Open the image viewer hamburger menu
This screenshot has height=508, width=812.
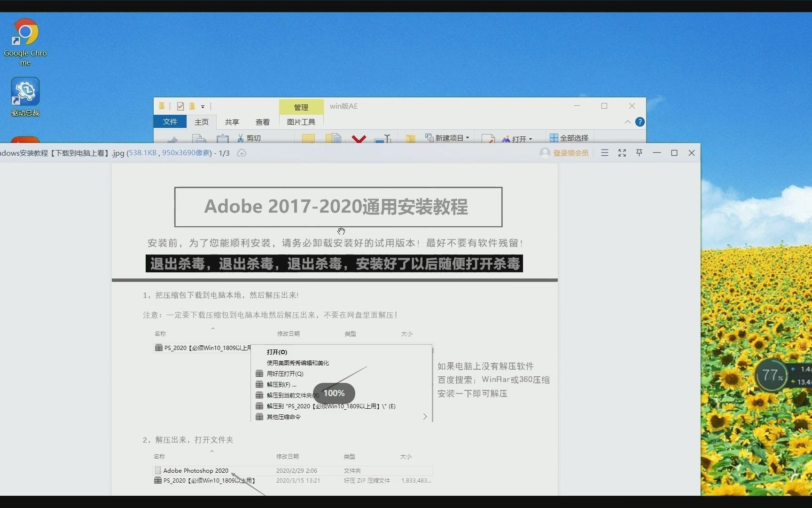(604, 153)
